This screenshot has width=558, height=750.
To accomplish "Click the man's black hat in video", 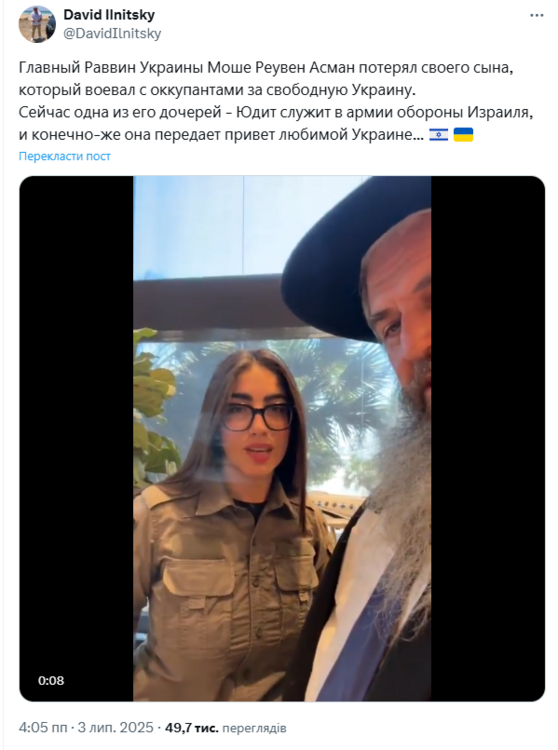I will pyautogui.click(x=354, y=258).
